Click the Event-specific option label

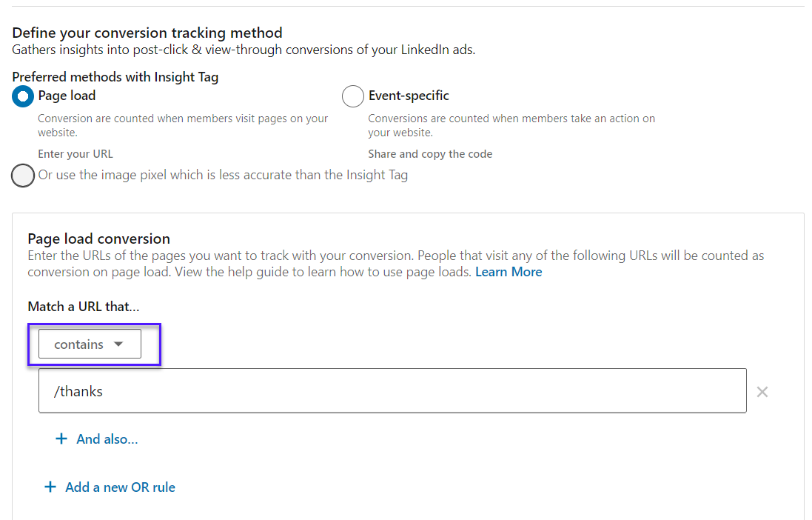(409, 96)
